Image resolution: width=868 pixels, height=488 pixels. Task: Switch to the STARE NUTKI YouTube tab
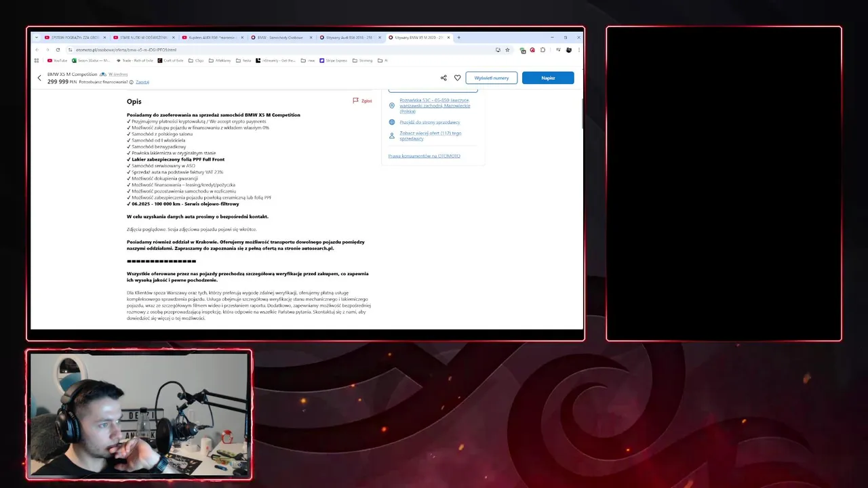tap(144, 37)
